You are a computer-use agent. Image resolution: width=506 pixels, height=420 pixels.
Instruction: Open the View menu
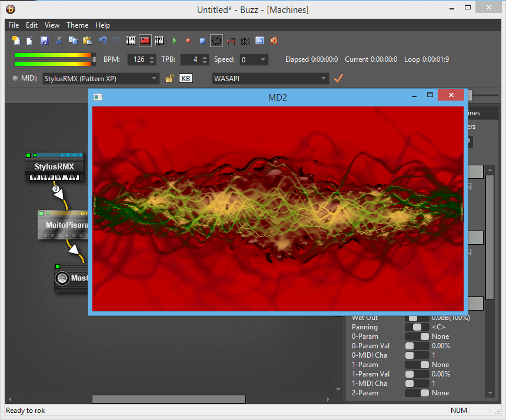click(52, 25)
